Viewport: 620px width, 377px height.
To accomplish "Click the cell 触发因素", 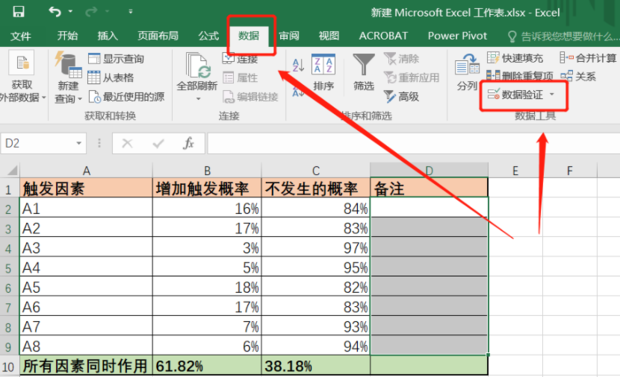I will pos(86,188).
